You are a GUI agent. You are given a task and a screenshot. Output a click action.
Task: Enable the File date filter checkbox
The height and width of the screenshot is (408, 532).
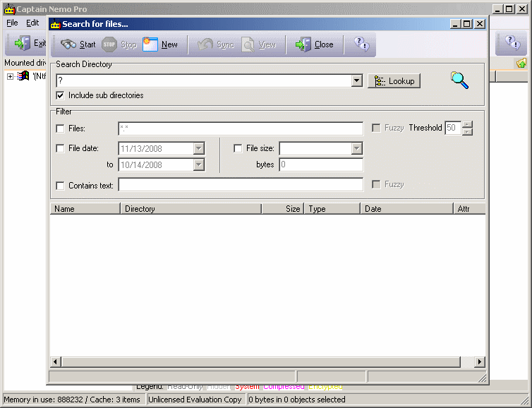60,148
